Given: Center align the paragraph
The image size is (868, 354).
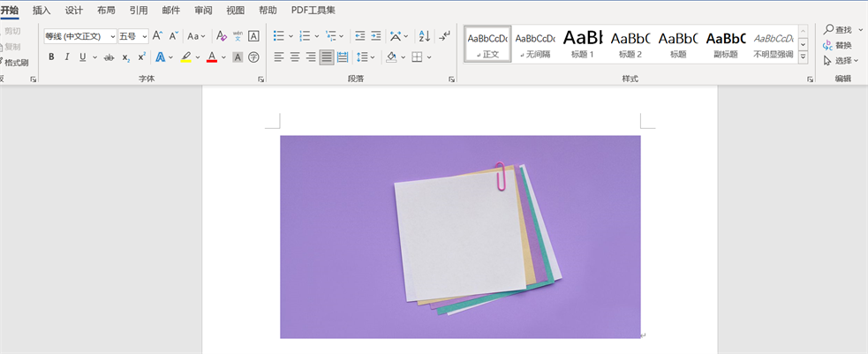Looking at the screenshot, I should point(295,57).
